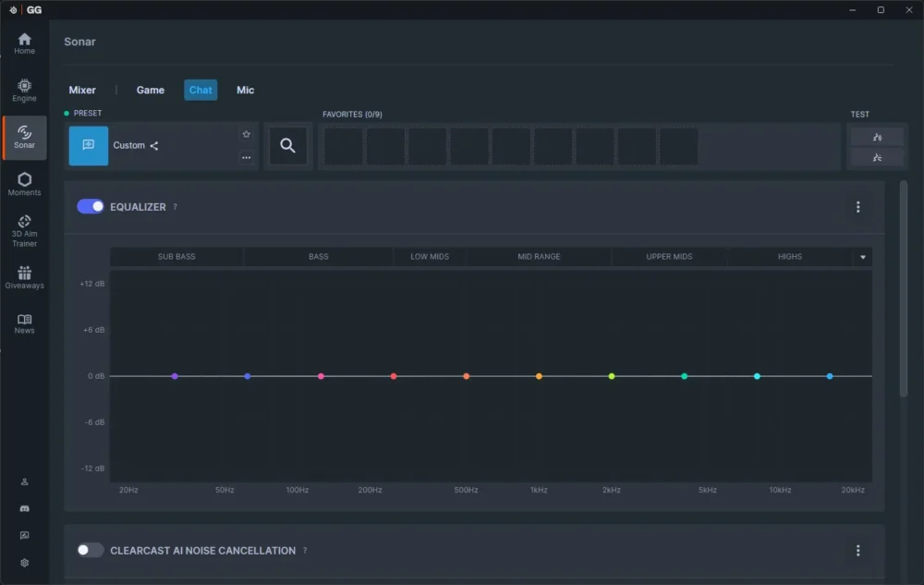This screenshot has width=924, height=585.
Task: Switch to the Mixer tab
Action: tap(82, 91)
